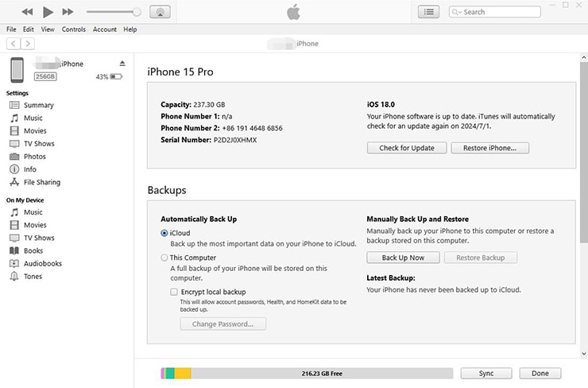Click the Check for Update button

(405, 148)
